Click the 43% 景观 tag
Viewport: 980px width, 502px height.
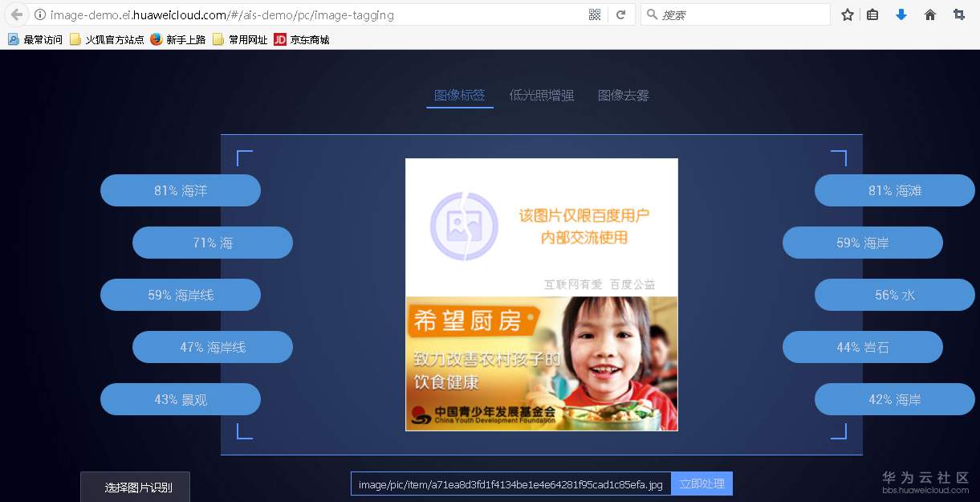click(181, 399)
